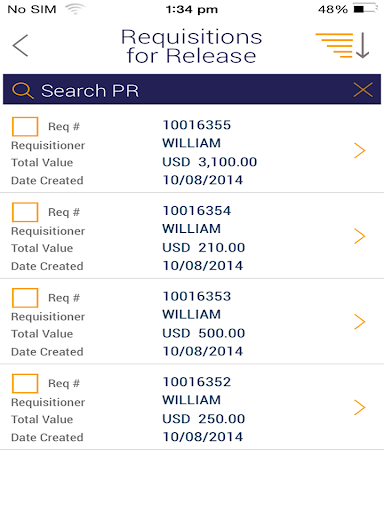384x512 pixels.
Task: Tap requisition number 10016352 text
Action: pyautogui.click(x=197, y=382)
